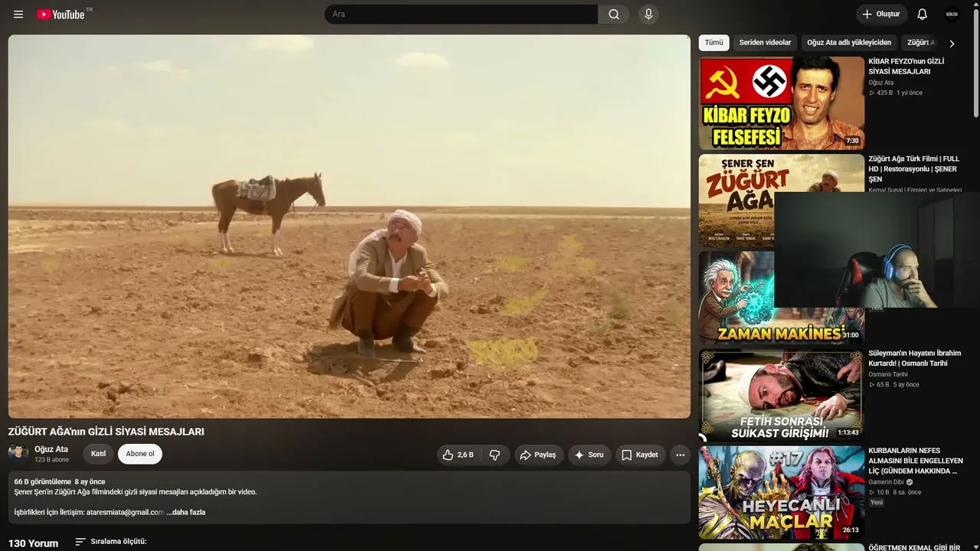Show more chips with the right chevron
The image size is (980, 551).
[952, 44]
